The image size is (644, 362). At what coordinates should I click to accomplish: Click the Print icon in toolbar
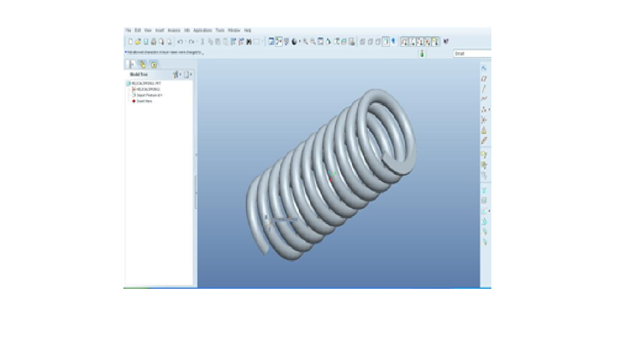pyautogui.click(x=154, y=41)
